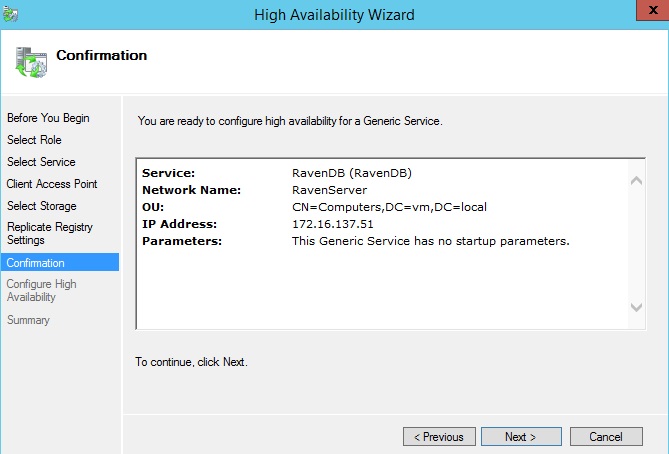This screenshot has height=454, width=669.
Task: Click the 'Service:' label
Action: point(168,173)
